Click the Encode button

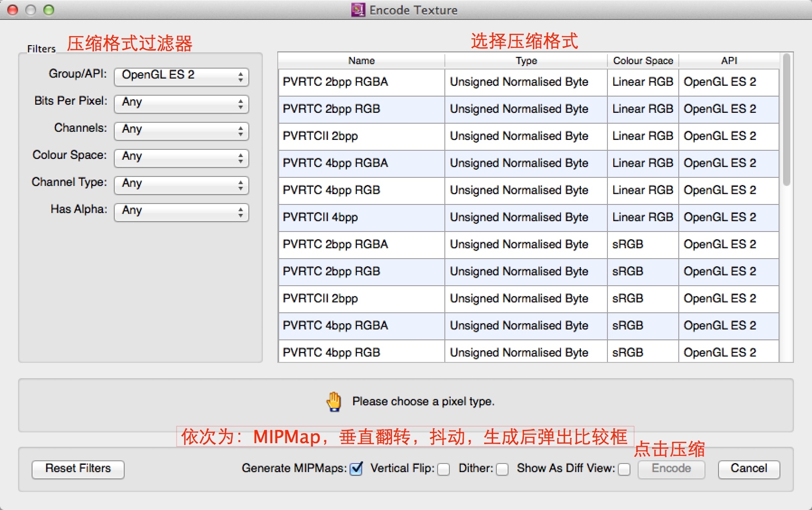671,468
